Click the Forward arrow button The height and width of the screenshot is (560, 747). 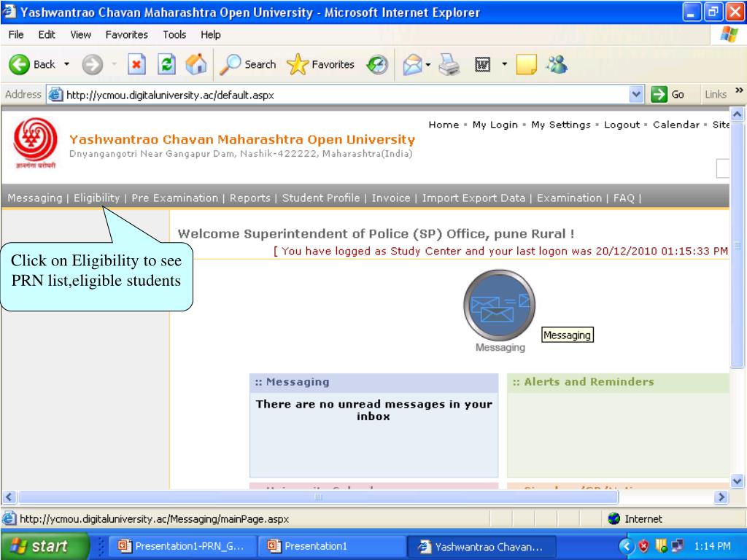(x=92, y=64)
